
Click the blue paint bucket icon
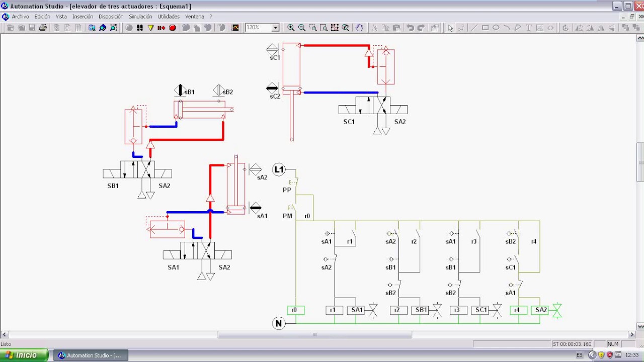pos(103,28)
